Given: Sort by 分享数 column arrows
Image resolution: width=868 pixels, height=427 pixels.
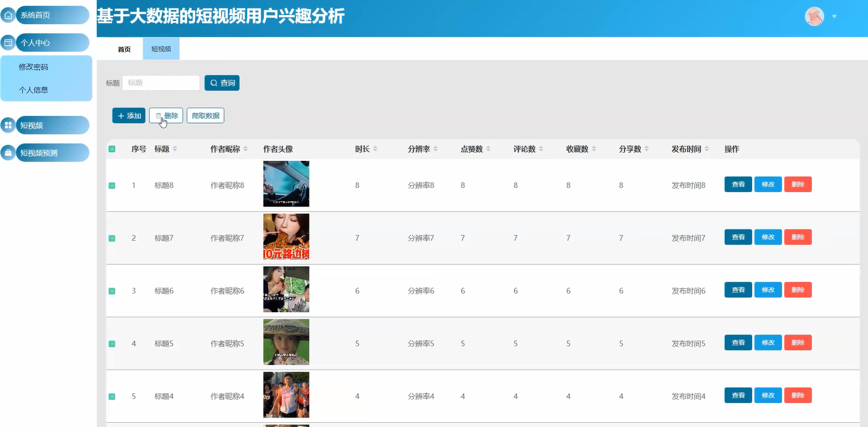Looking at the screenshot, I should [647, 149].
